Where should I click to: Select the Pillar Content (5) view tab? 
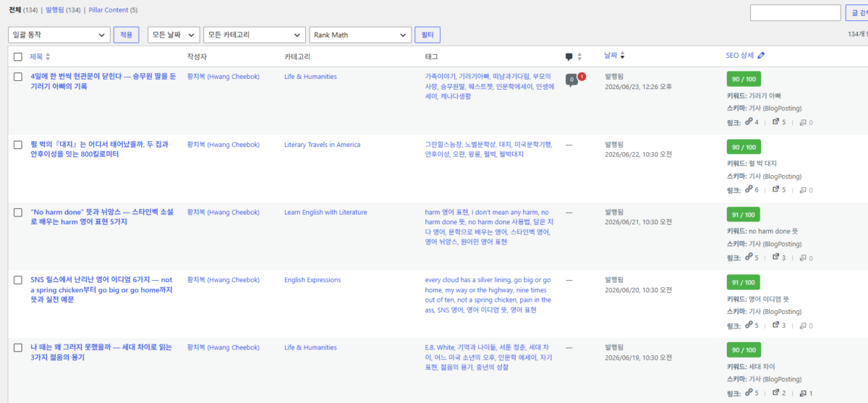tap(113, 10)
